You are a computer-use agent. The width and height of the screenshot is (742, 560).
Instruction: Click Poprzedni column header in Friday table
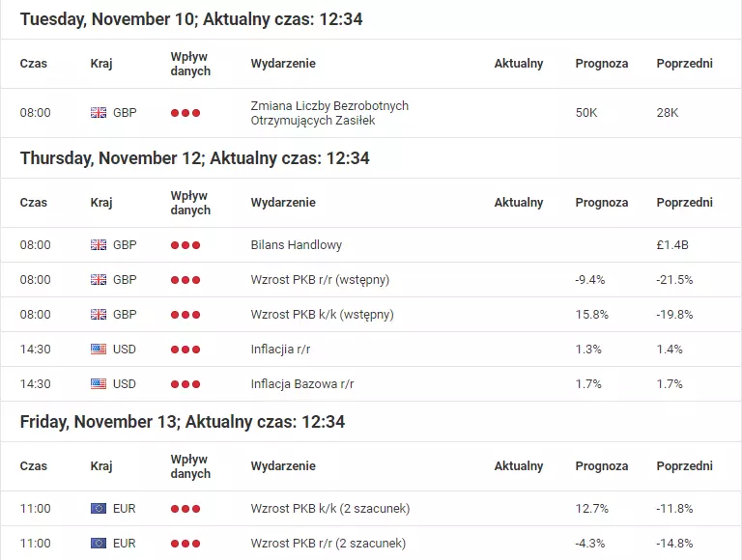(684, 466)
